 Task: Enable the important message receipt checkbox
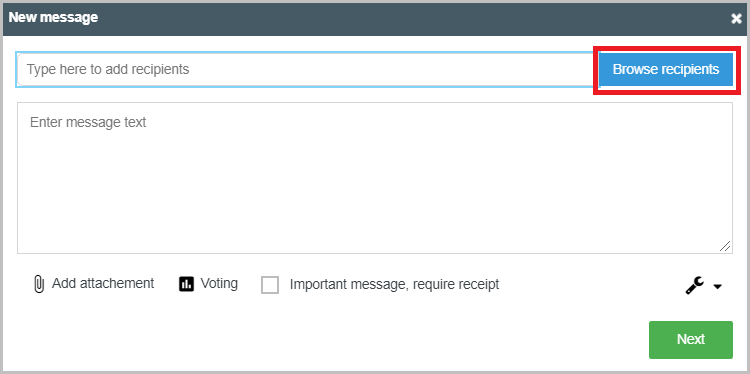pos(270,285)
